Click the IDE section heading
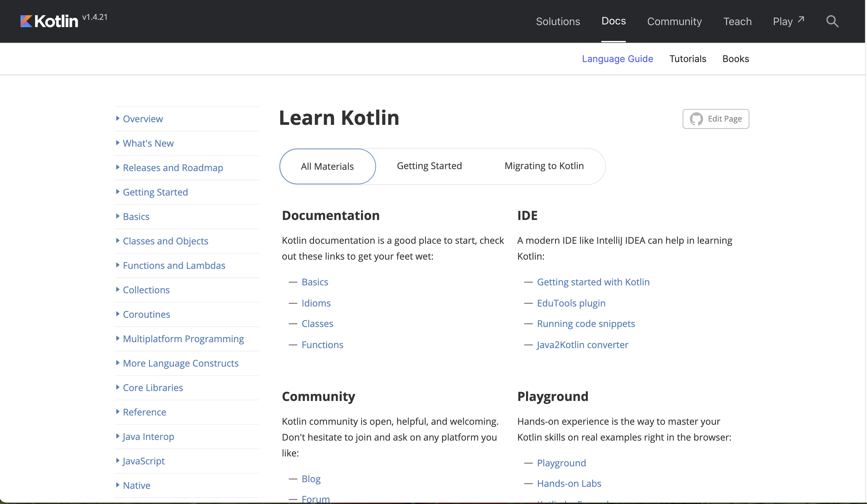The height and width of the screenshot is (504, 867). [527, 216]
